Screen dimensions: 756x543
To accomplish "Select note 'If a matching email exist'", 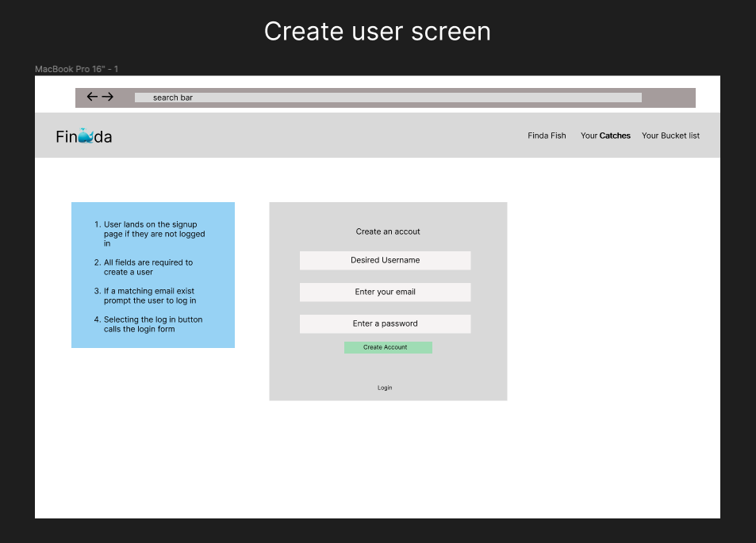I will pyautogui.click(x=145, y=296).
